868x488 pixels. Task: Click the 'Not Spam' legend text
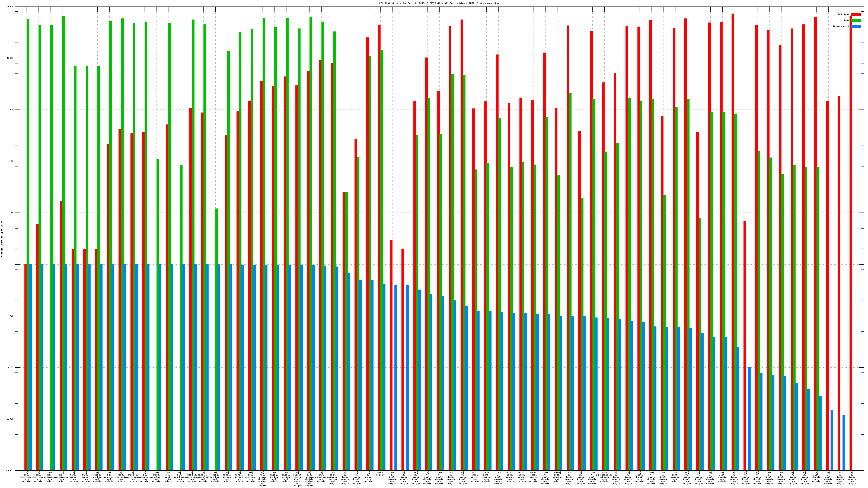click(x=844, y=14)
